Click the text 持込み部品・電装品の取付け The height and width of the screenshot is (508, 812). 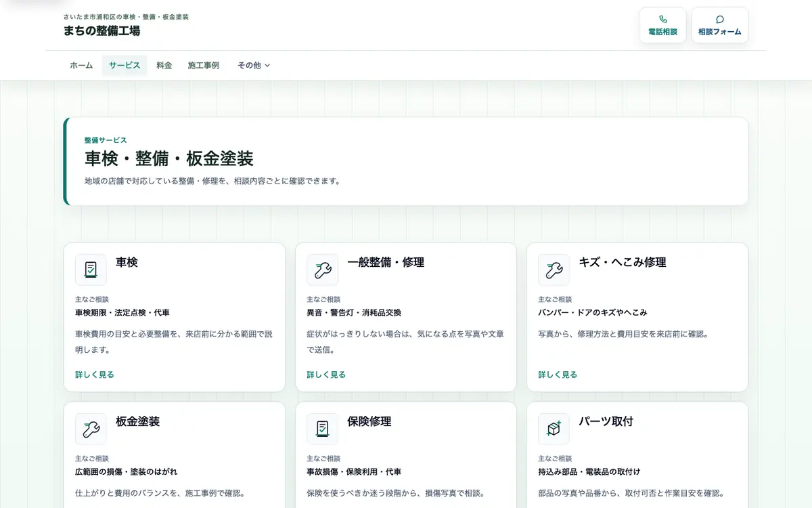[x=589, y=472]
